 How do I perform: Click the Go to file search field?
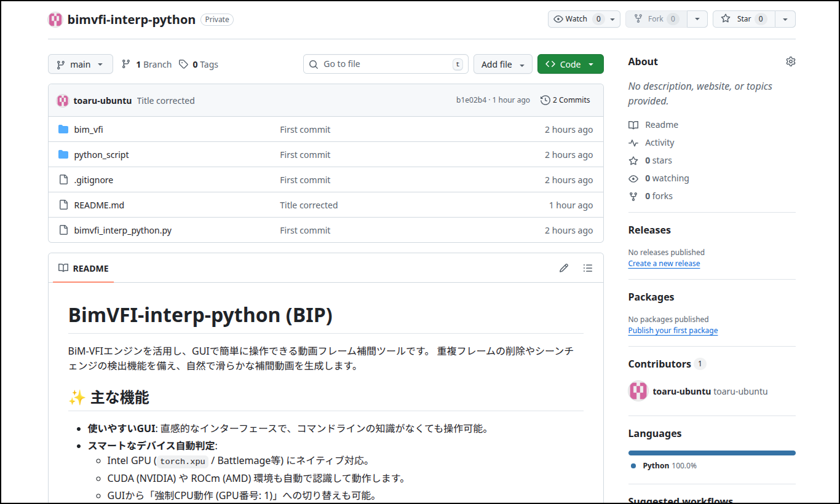coord(386,64)
